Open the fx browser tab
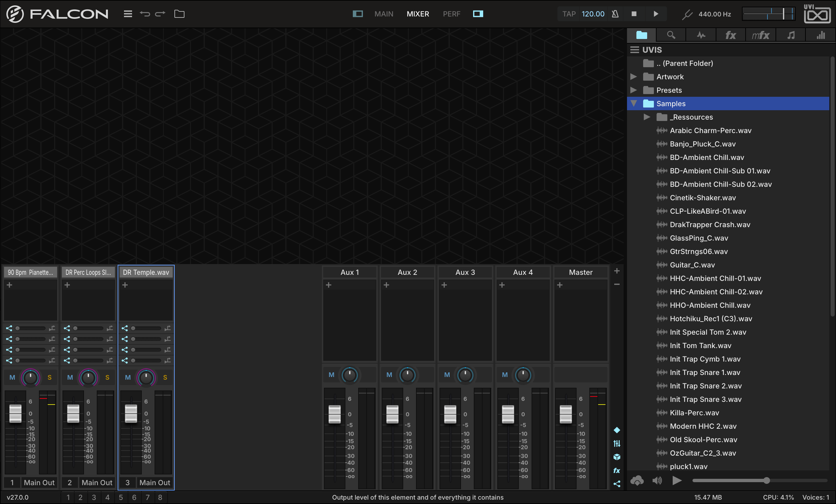This screenshot has height=504, width=836. [x=730, y=35]
